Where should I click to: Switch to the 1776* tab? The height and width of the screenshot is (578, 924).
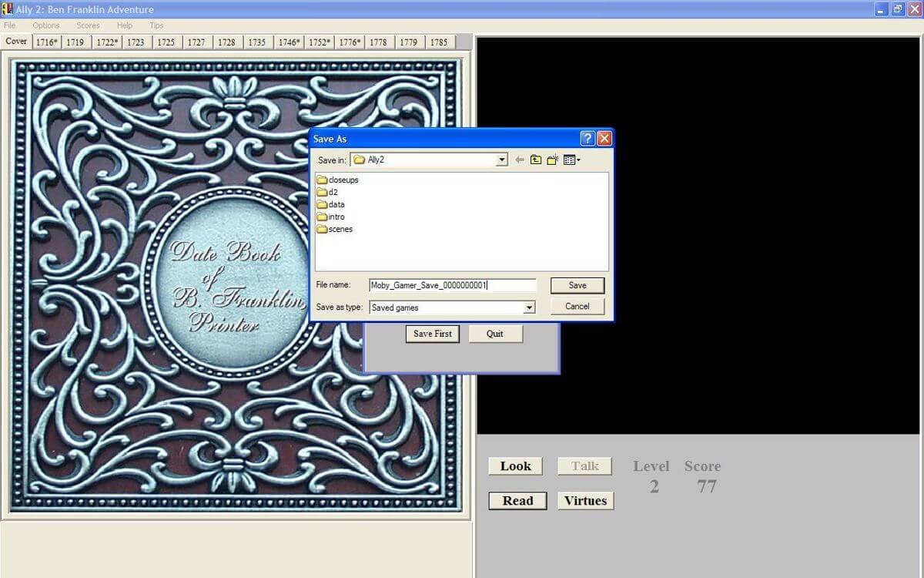tap(350, 42)
